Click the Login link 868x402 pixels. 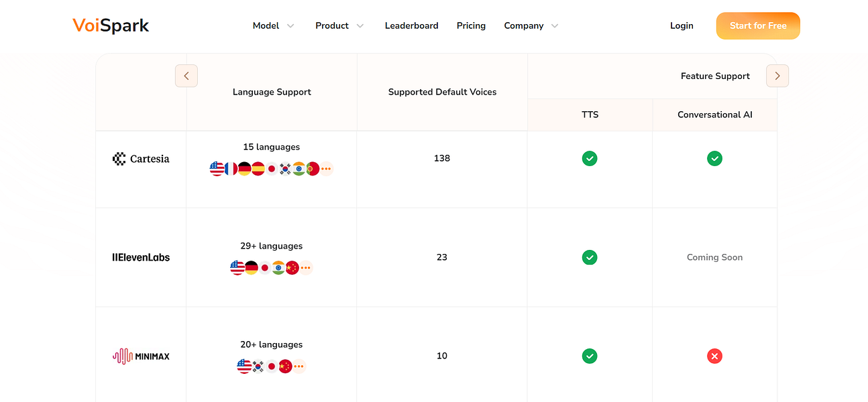(x=682, y=25)
